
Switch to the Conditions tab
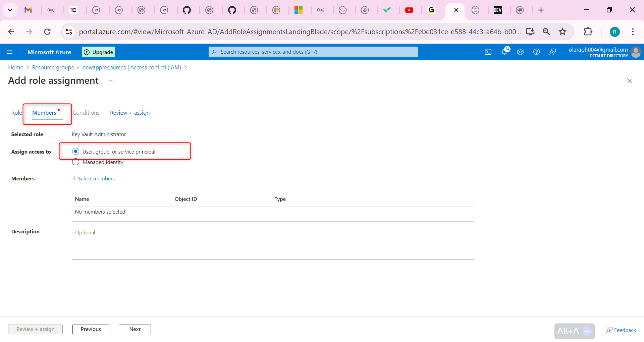(86, 113)
